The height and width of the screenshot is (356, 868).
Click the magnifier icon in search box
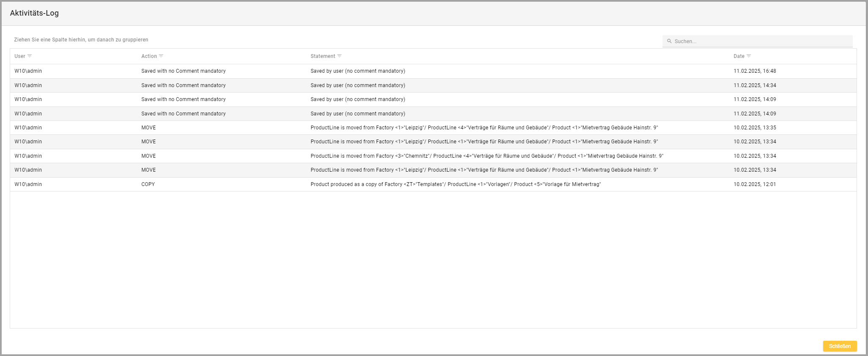click(x=669, y=41)
